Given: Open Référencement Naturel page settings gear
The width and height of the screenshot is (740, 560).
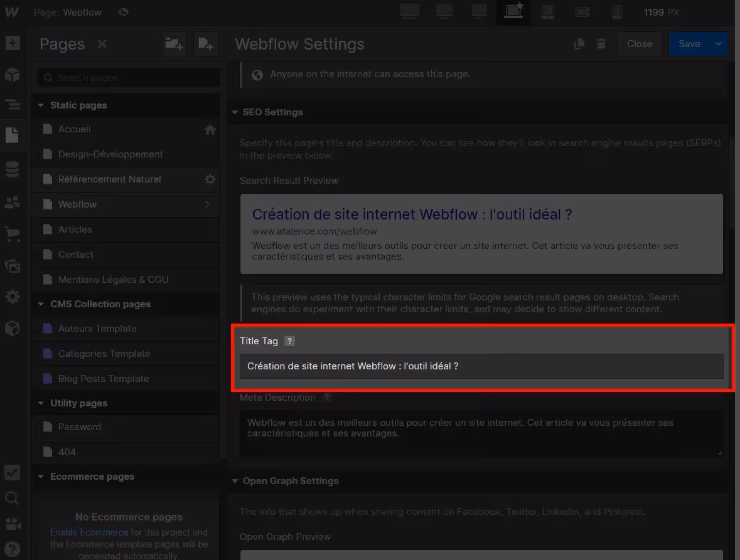Looking at the screenshot, I should point(210,179).
